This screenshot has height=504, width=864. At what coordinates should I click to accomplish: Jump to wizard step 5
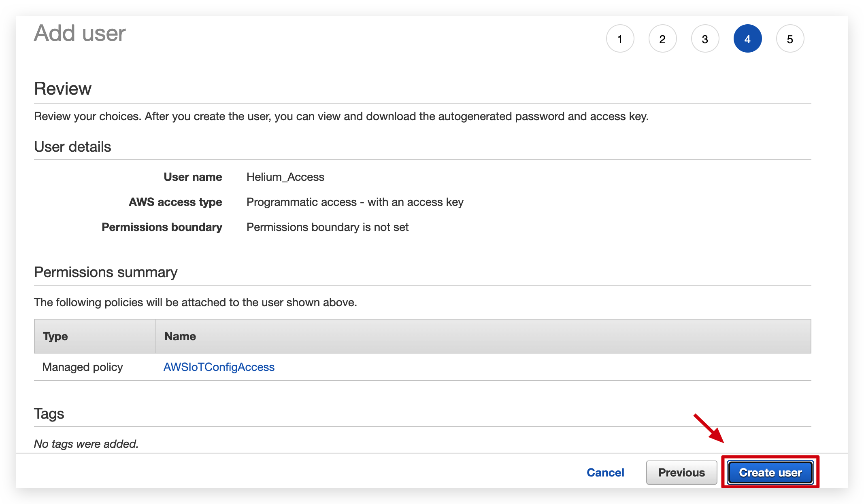[790, 39]
